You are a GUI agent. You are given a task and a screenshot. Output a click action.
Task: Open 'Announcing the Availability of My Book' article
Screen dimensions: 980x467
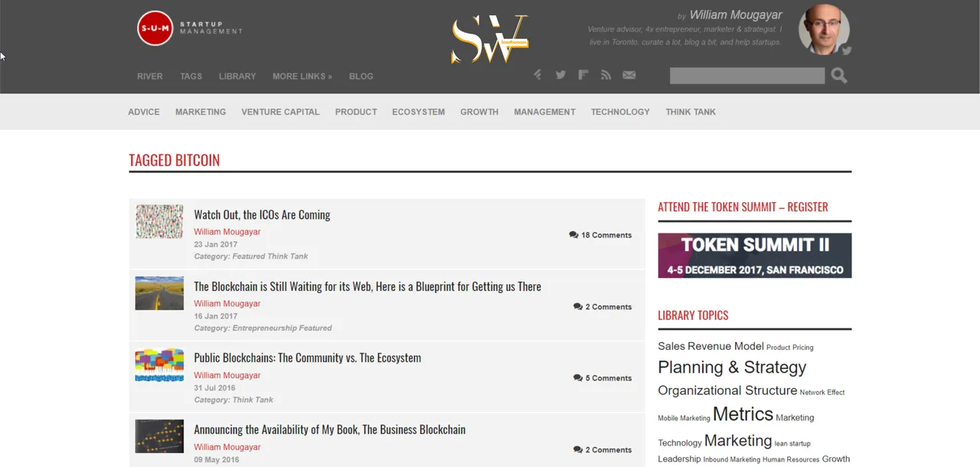coord(329,429)
